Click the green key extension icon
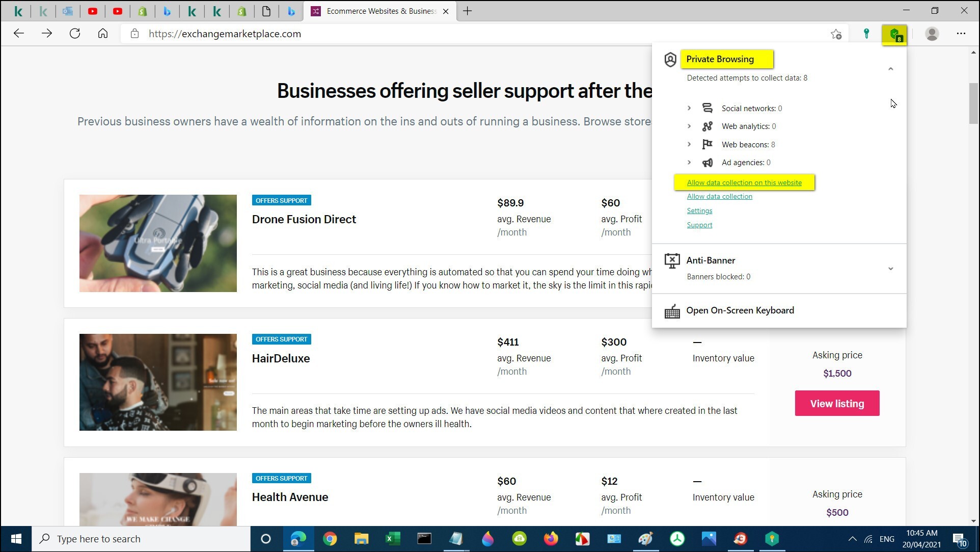The image size is (980, 552). [x=866, y=34]
